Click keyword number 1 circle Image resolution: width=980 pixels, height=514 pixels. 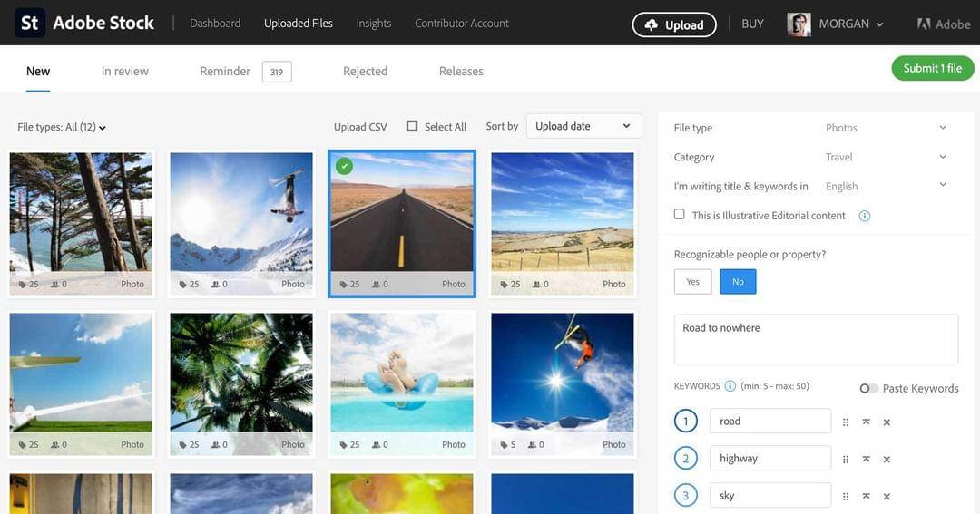click(686, 421)
